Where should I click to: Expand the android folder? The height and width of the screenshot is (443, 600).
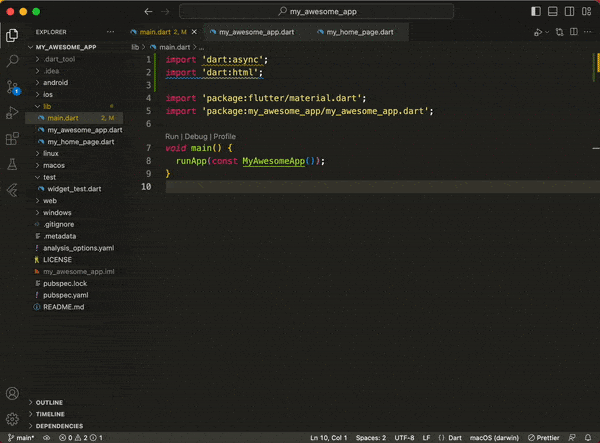point(53,83)
